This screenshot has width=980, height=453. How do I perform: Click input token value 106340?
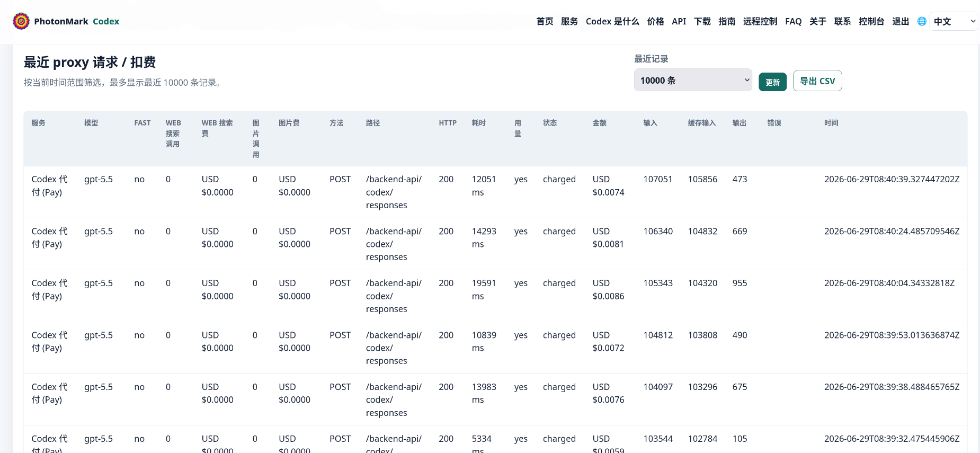[x=658, y=232]
